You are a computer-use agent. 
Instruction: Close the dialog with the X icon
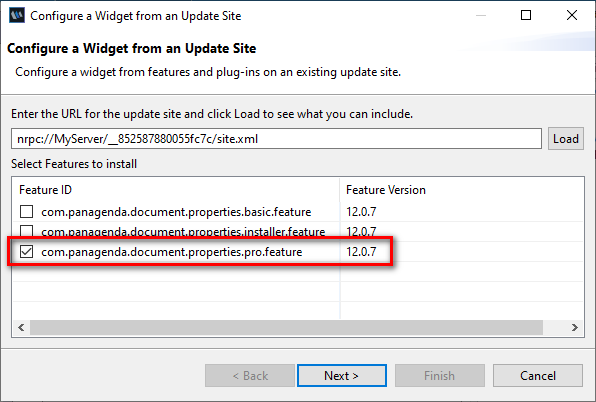(x=572, y=15)
